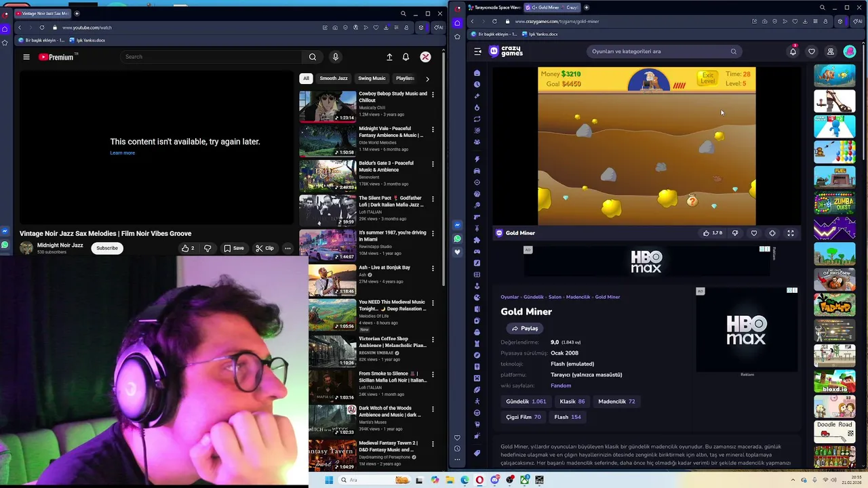Switch to Tarayıcınızda Space Waves browser tab
This screenshot has height=488, width=868.
pos(494,7)
